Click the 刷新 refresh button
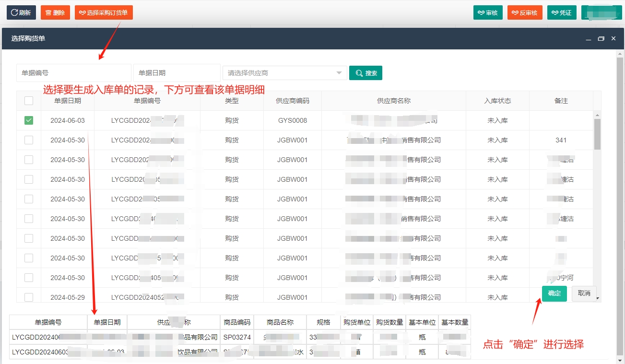Screen dimensions: 625x364 coord(21,12)
